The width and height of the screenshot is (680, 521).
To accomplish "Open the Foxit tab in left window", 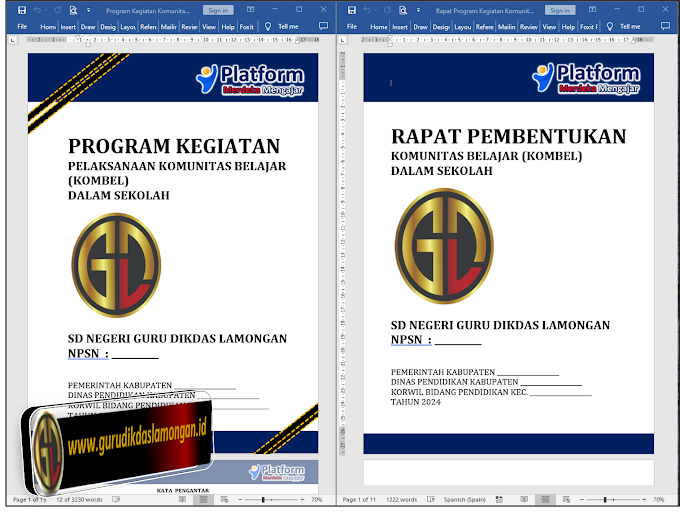I will [x=246, y=27].
